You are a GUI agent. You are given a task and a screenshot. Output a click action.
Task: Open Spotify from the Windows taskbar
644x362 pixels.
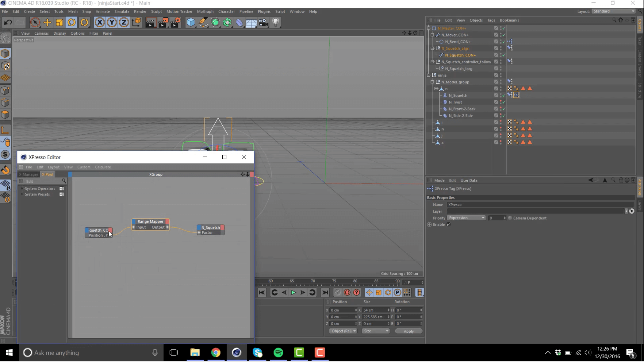pos(278,352)
